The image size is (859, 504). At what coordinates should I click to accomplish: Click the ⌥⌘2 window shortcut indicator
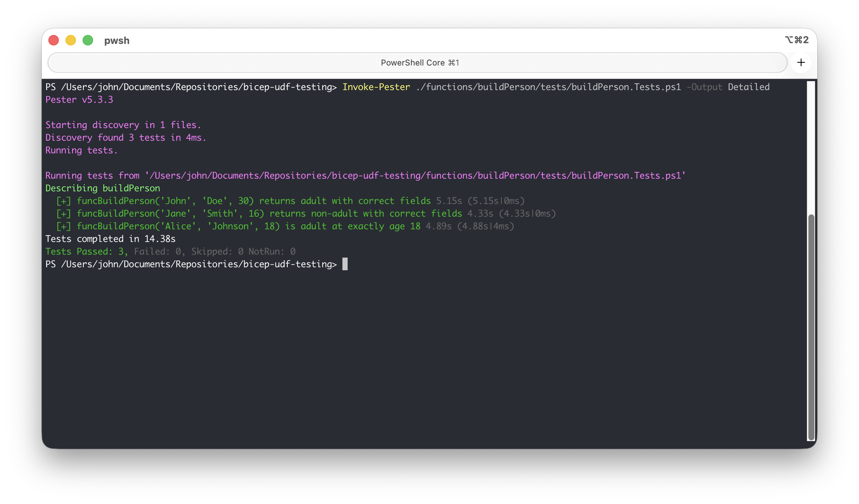[796, 40]
